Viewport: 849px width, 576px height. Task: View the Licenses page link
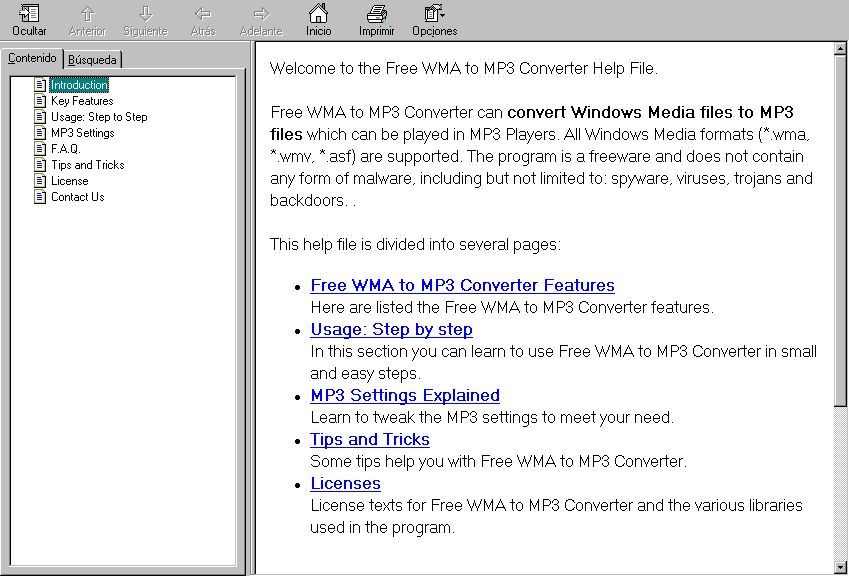345,483
